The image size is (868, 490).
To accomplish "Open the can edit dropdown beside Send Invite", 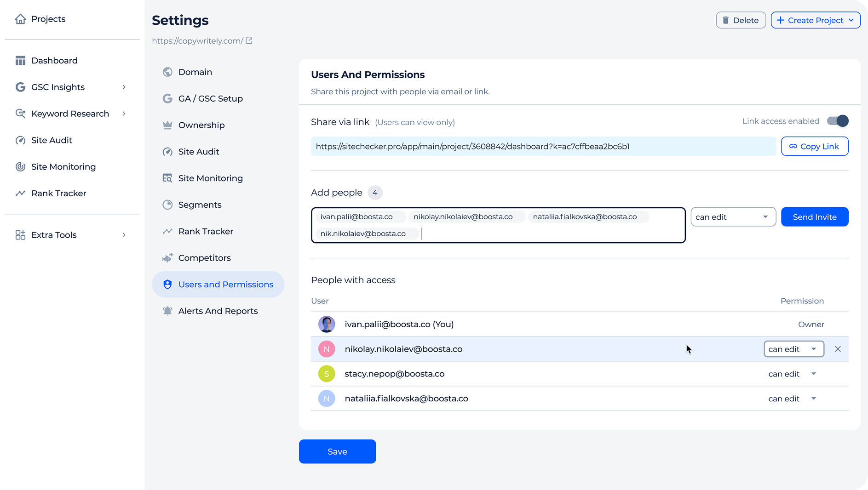I will [x=733, y=217].
